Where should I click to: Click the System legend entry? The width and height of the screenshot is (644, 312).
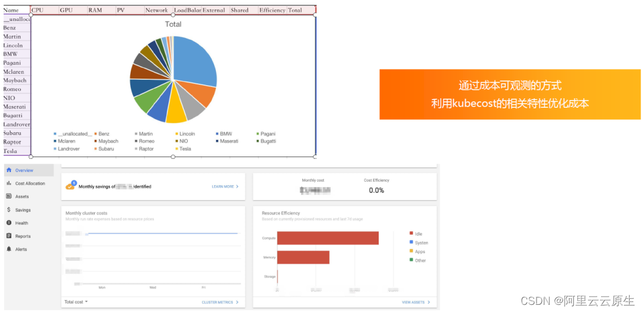pyautogui.click(x=419, y=243)
